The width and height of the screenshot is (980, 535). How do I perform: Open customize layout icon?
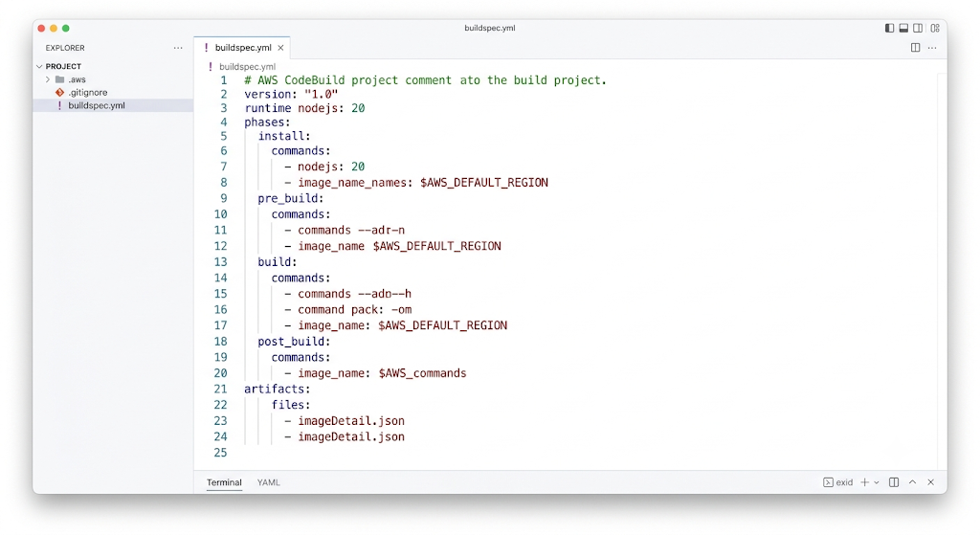pos(935,28)
